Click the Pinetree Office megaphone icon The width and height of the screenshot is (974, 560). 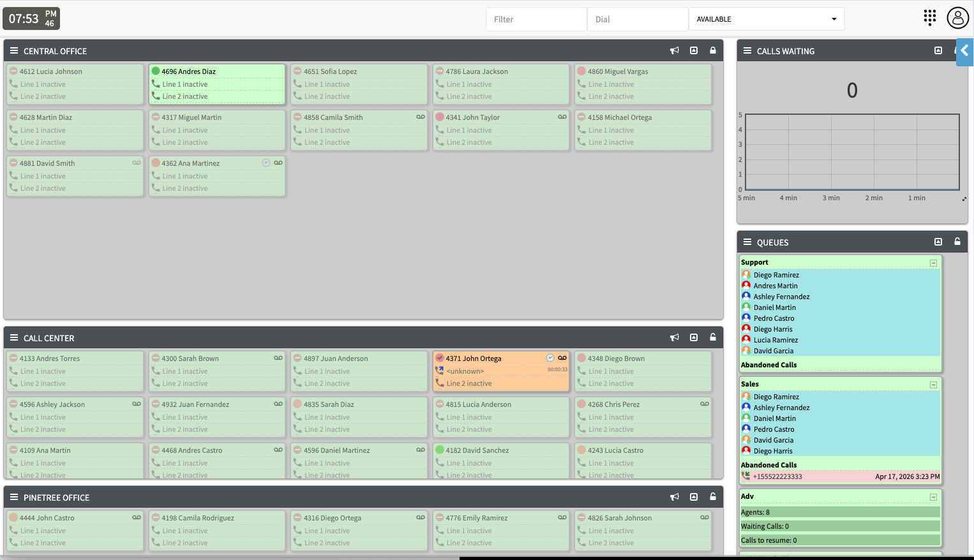(x=674, y=497)
